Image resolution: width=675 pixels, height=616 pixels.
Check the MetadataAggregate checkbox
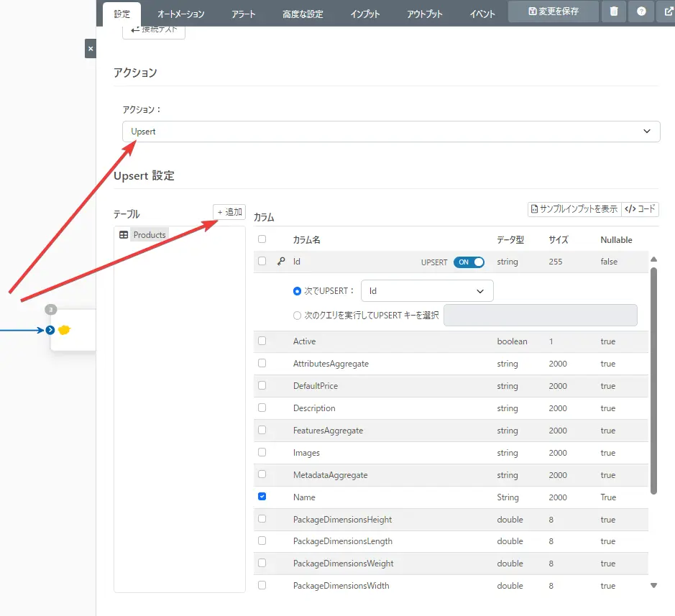262,474
